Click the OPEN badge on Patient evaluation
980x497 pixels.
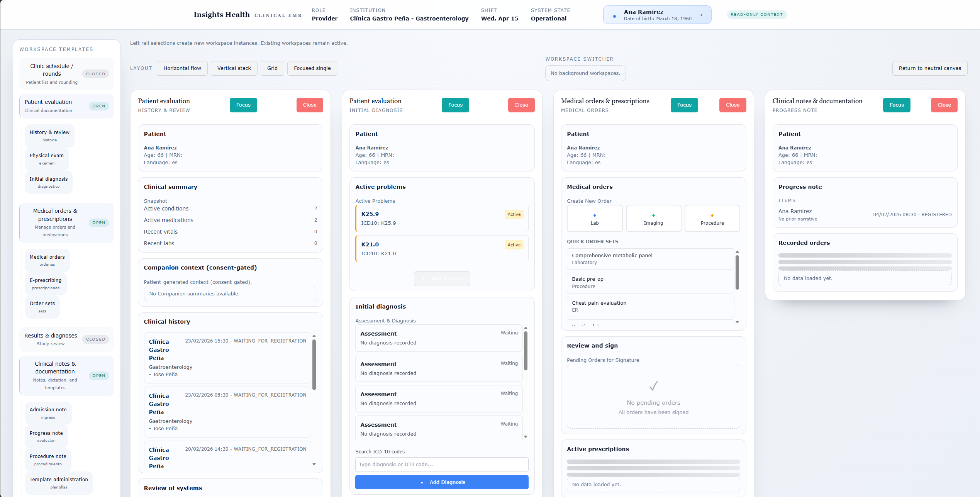coord(99,106)
